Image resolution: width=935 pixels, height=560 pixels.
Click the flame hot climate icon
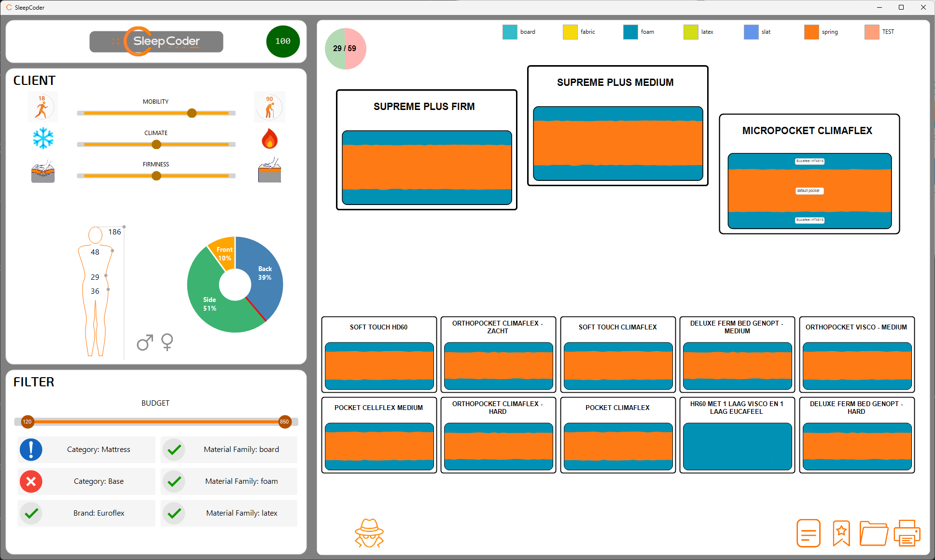(x=269, y=139)
